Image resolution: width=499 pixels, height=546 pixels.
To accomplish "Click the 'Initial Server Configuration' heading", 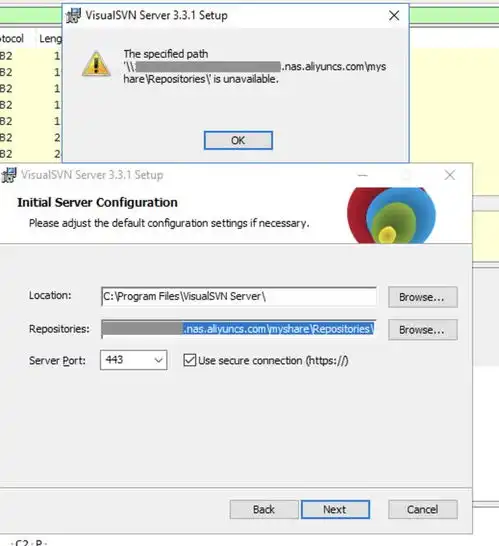I will click(98, 202).
